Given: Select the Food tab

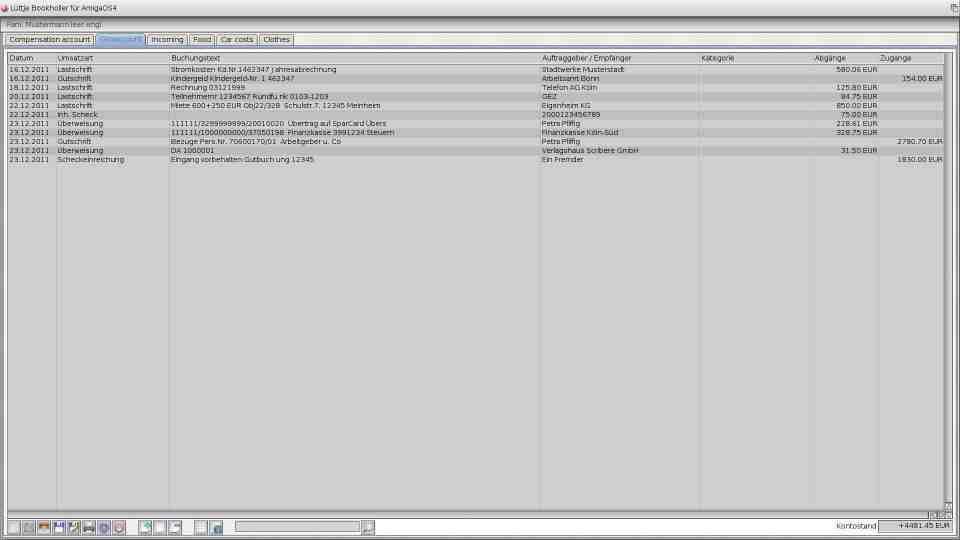Looking at the screenshot, I should click(202, 40).
